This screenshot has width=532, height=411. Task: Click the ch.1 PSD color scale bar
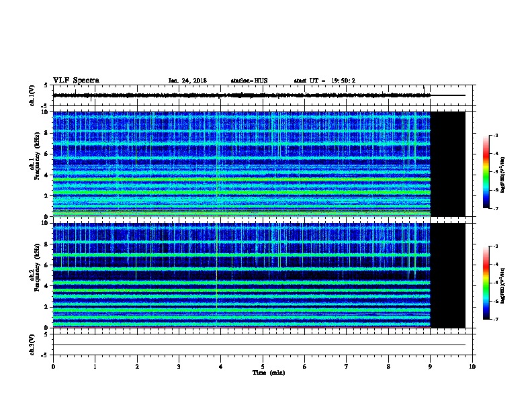[486, 172]
